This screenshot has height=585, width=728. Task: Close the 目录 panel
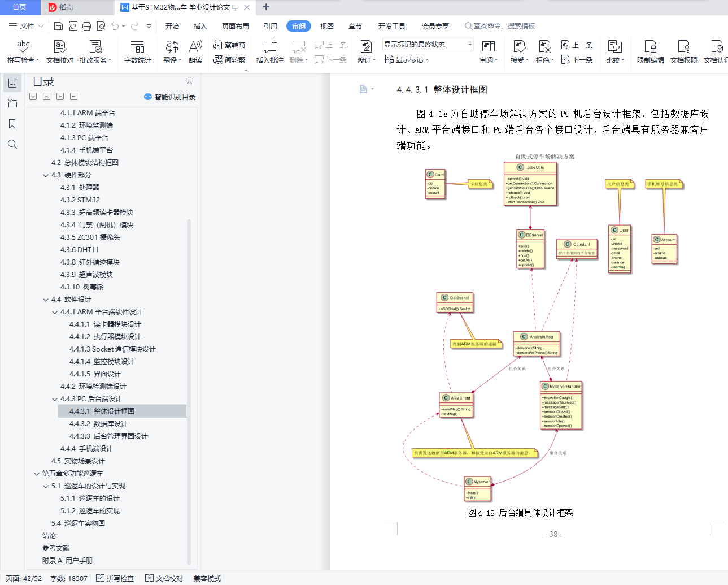190,81
